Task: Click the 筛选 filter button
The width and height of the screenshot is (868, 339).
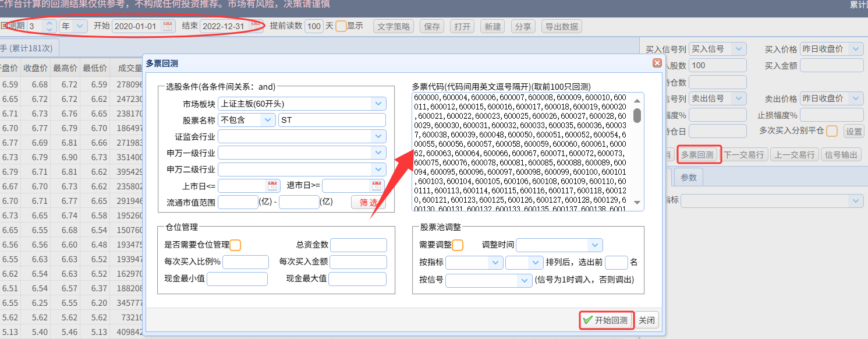Action: coord(368,202)
